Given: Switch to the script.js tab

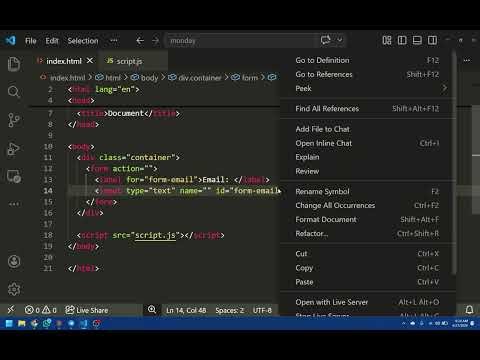Looking at the screenshot, I should point(129,61).
